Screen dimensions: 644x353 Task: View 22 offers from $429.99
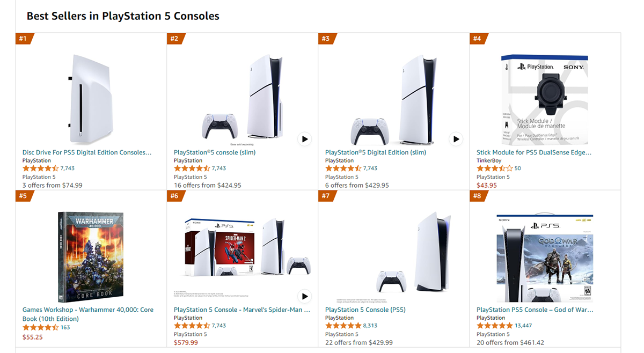358,342
